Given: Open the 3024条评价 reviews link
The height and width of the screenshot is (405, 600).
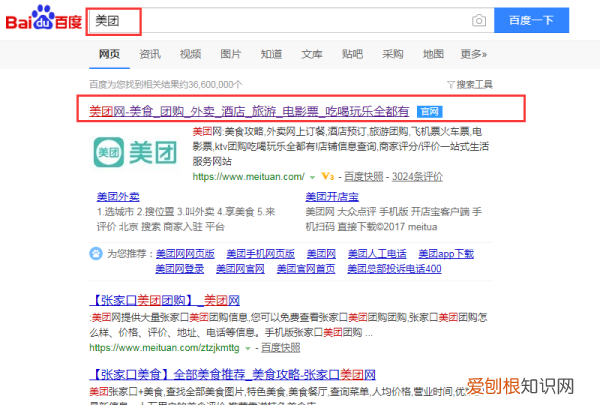Looking at the screenshot, I should 417,176.
